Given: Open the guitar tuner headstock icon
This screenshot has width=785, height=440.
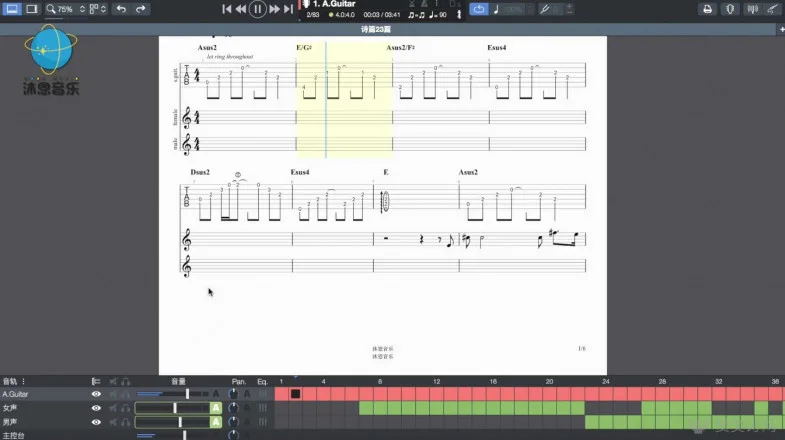Looking at the screenshot, I should click(730, 9).
